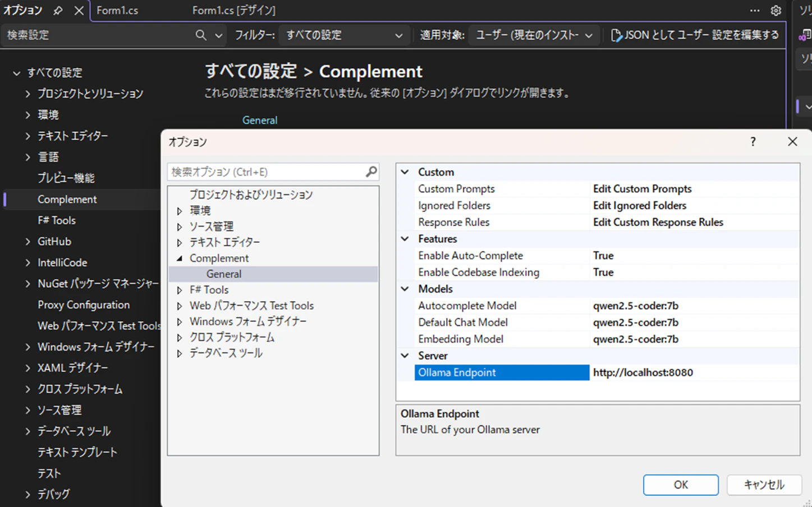Click the pin icon on the オプション tab
Viewport: 812px width, 507px height.
coord(58,10)
